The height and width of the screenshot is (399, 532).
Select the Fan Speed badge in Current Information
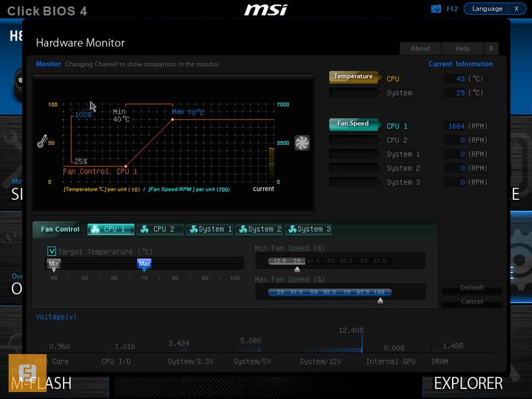pos(352,124)
